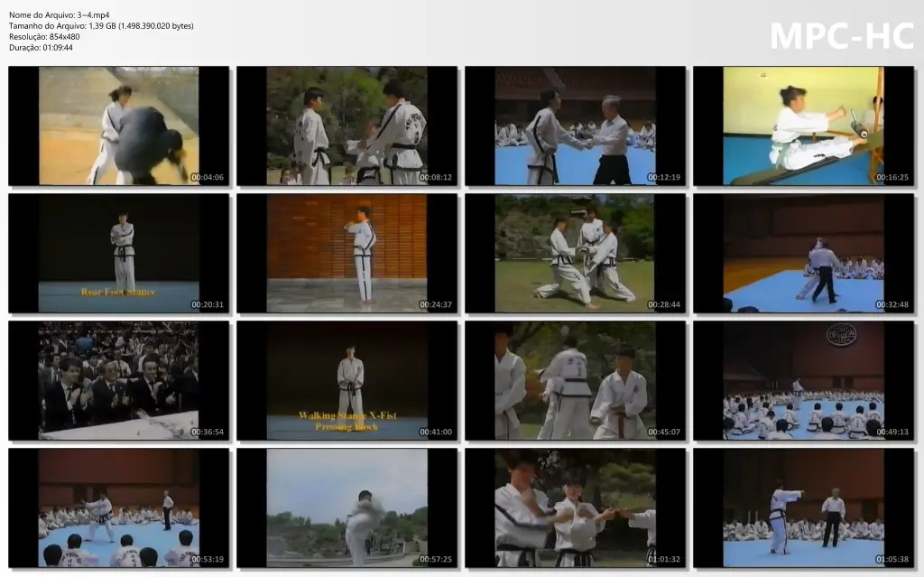Select the applauding audience thumbnail 00:36:54
Image resolution: width=924 pixels, height=577 pixels.
point(118,380)
